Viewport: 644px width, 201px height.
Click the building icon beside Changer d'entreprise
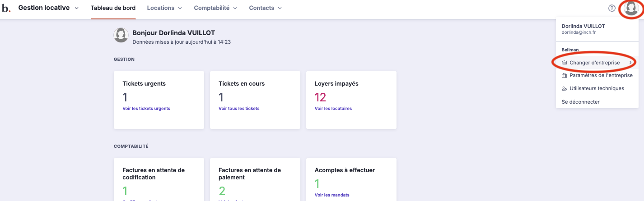(564, 63)
